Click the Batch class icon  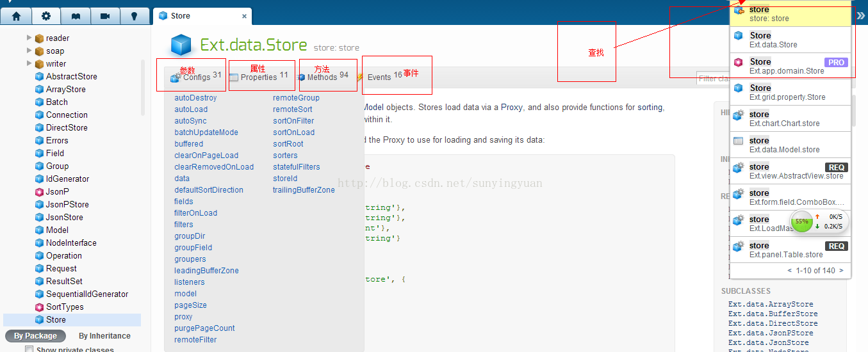tap(39, 102)
